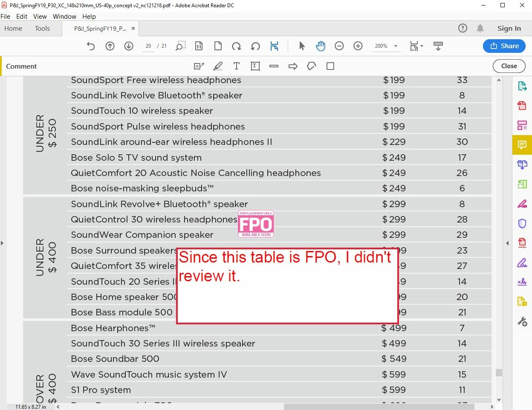
Task: Open More Tools wrench icon in sidebar
Action: (x=522, y=321)
